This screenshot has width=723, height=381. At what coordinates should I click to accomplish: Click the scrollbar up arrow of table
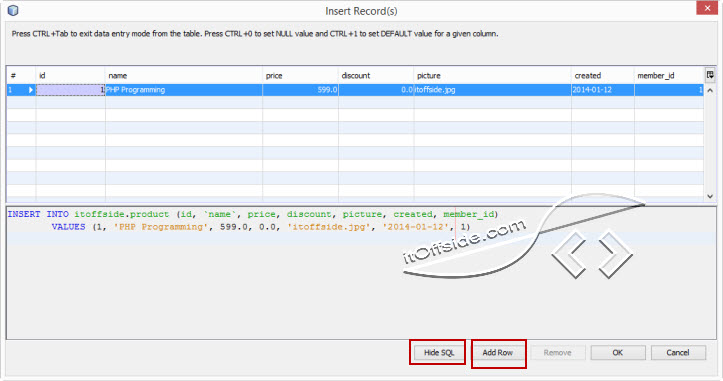[710, 90]
